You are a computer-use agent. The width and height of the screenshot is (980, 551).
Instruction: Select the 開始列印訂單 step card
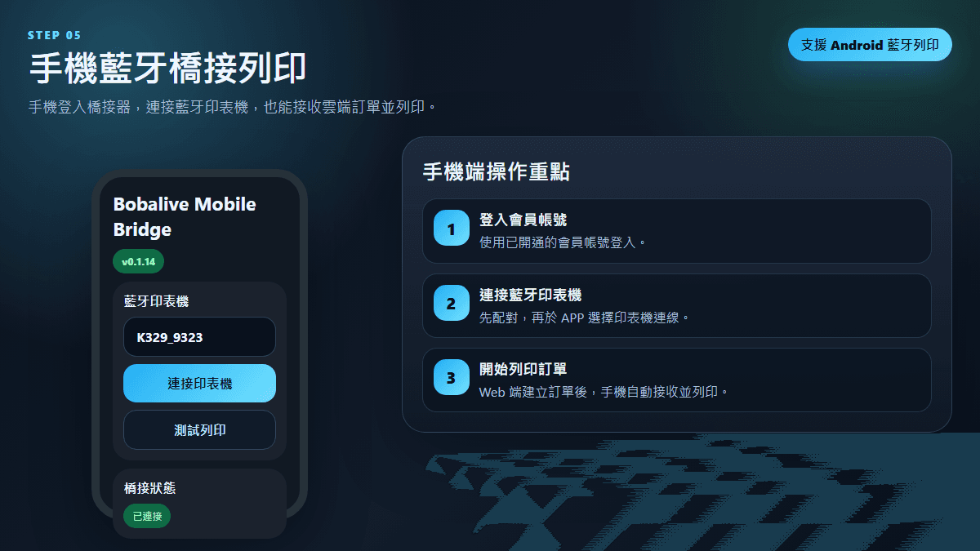(676, 380)
